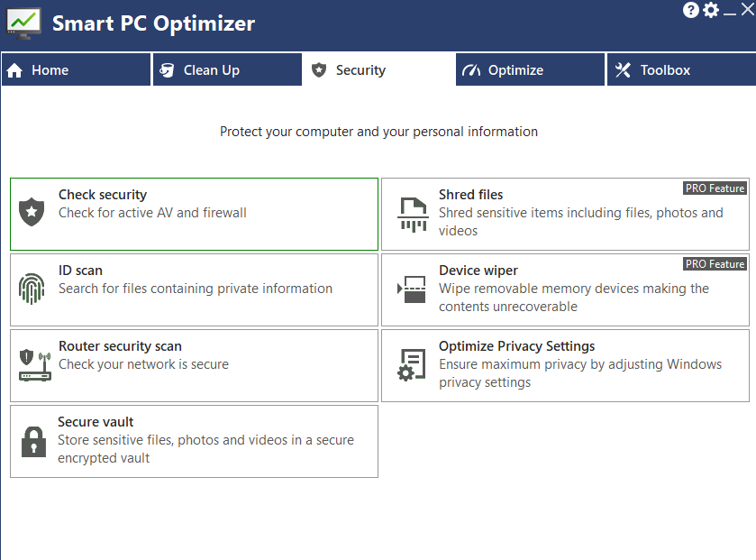756x560 pixels.
Task: Click 'Wipe removable memory devices' description
Action: coord(574,297)
